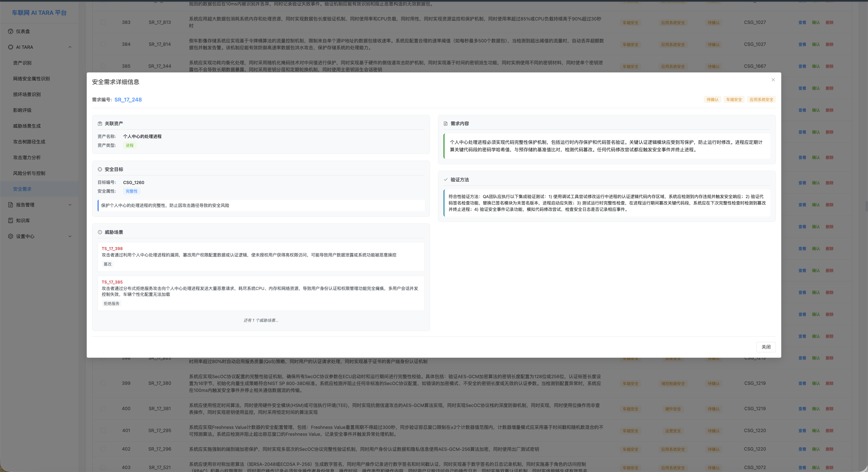Open the 攻击树路径生成 menu item
The height and width of the screenshot is (472, 868).
(x=29, y=142)
